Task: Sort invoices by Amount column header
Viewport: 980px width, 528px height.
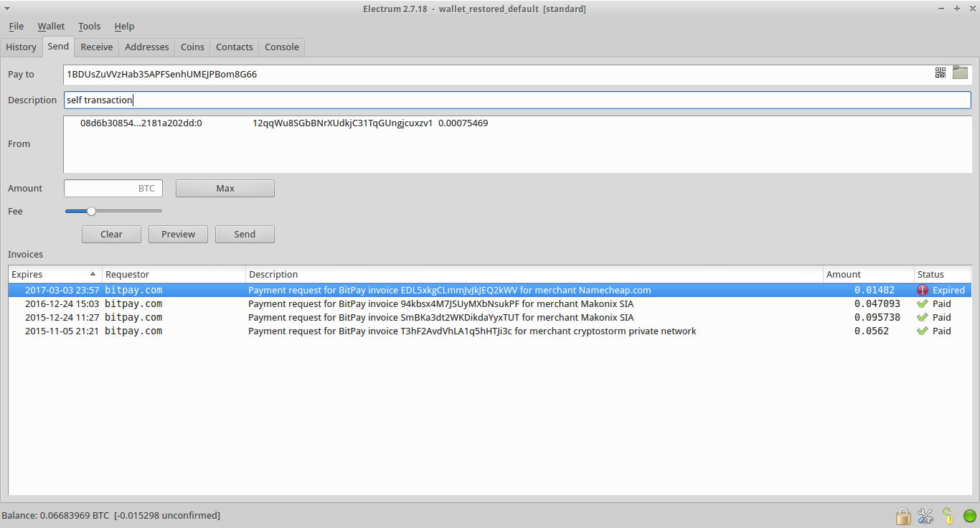Action: pos(868,275)
